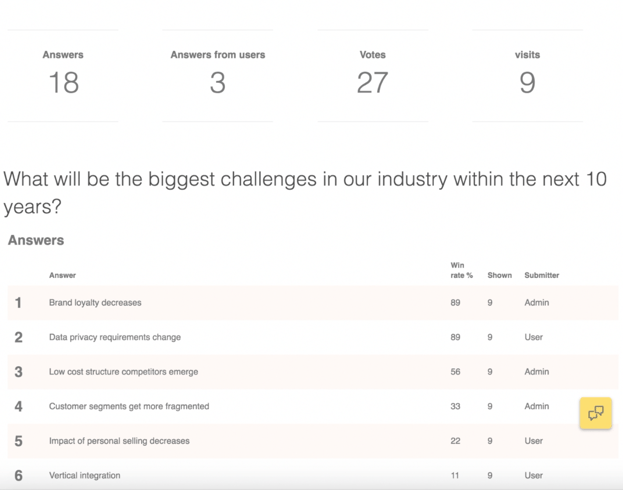This screenshot has width=623, height=490.
Task: Click the 'Admin' submitter for Customer segments row
Action: [537, 407]
